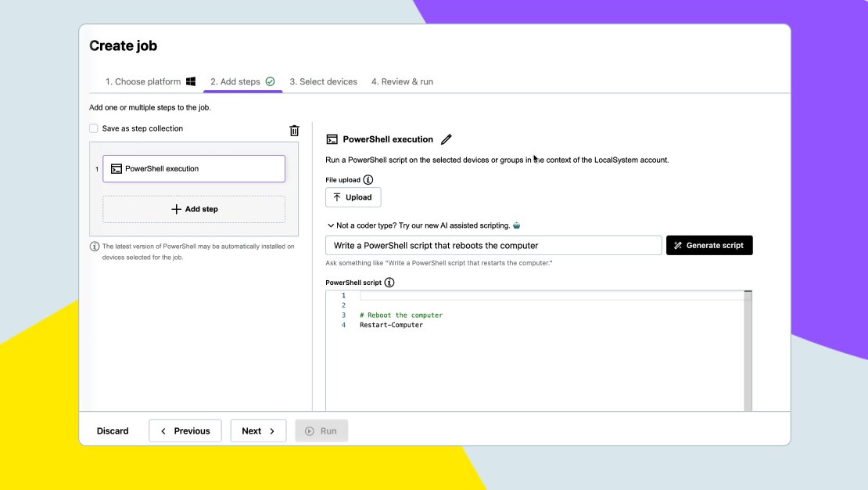Click the AI script prompt text field

click(x=493, y=246)
